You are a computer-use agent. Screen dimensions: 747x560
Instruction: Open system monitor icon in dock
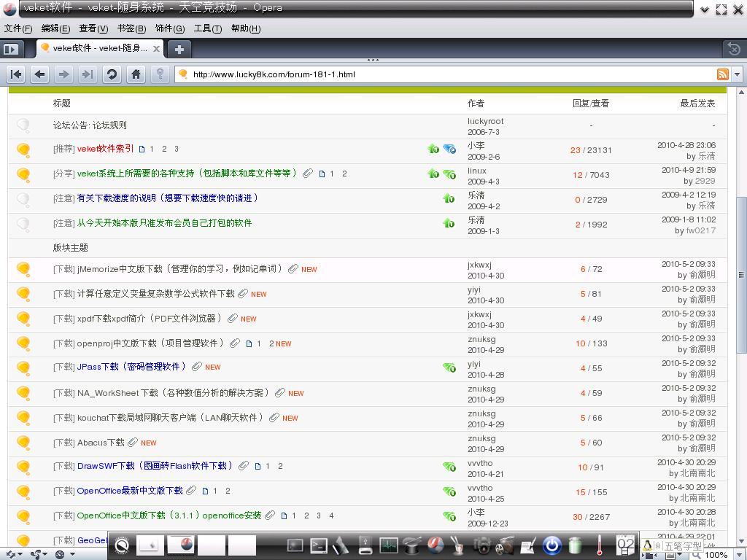(389, 545)
